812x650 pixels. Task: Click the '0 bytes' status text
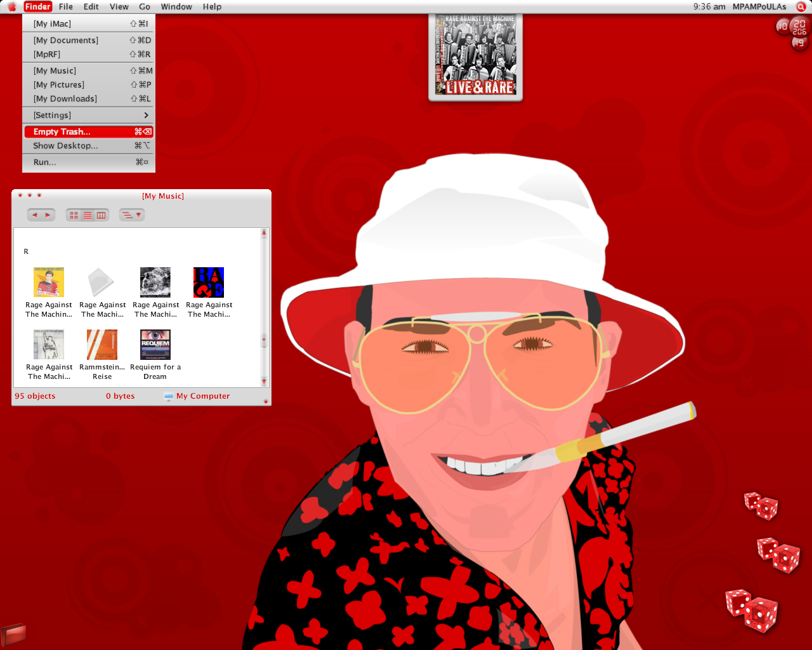120,396
